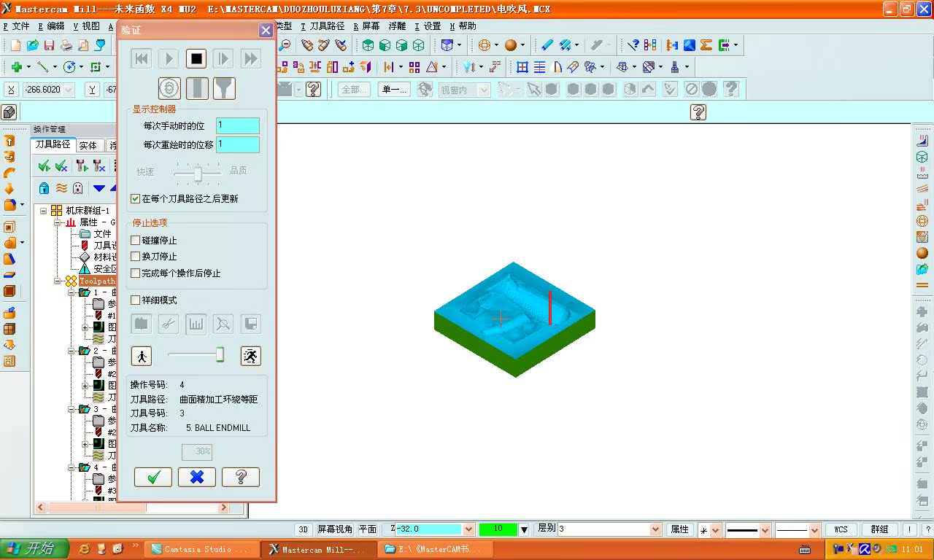The width and height of the screenshot is (934, 560).
Task: Open the 层别 level dropdown
Action: pyautogui.click(x=655, y=529)
